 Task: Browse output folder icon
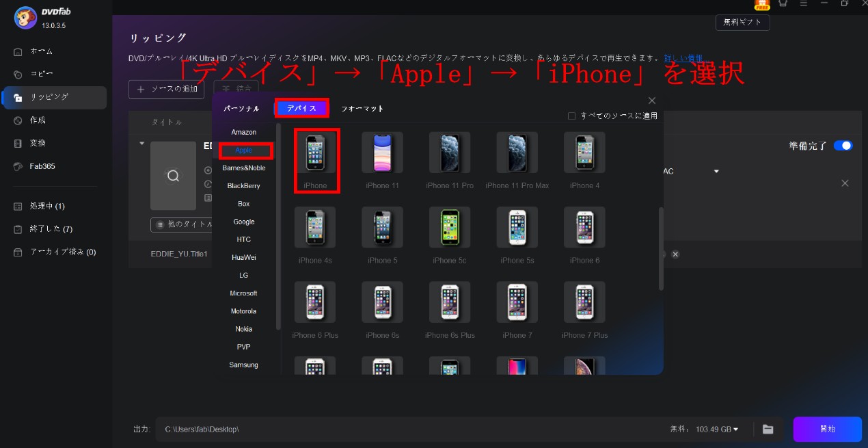point(768,429)
